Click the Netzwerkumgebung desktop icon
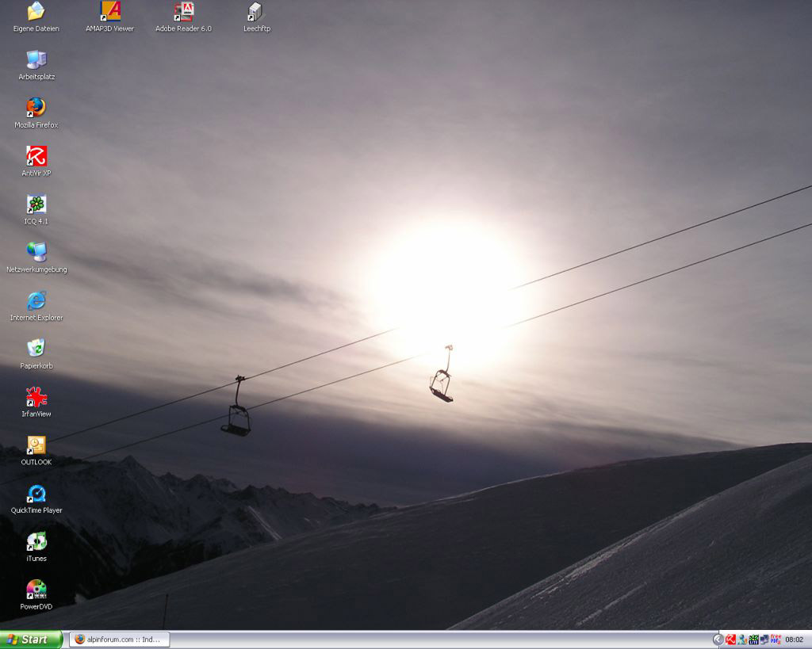 click(x=36, y=253)
